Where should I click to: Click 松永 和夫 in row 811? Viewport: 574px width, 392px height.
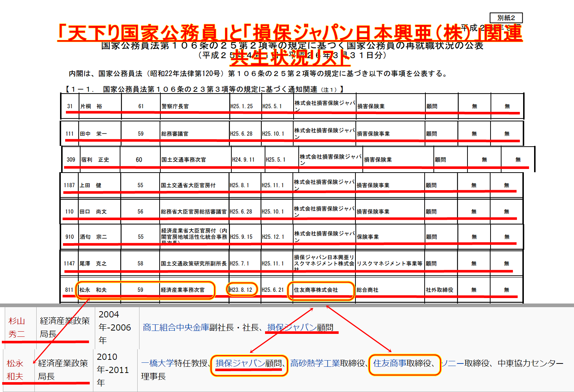click(93, 290)
